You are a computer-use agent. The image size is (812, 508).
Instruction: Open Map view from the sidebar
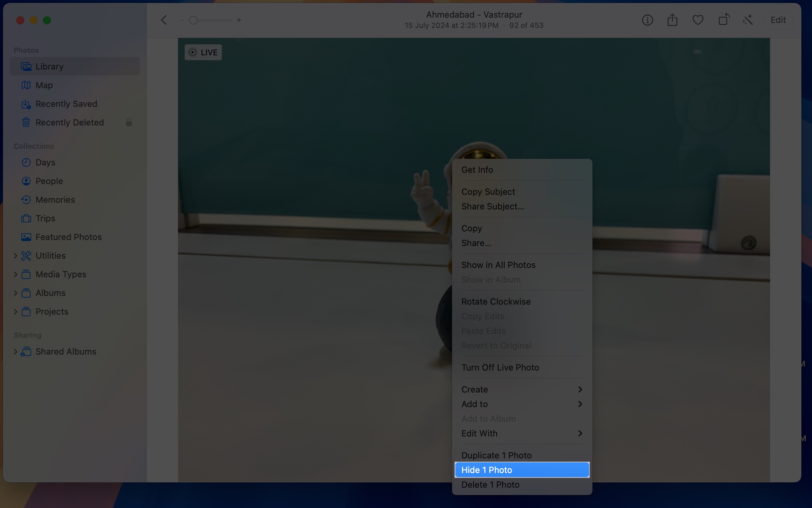pyautogui.click(x=44, y=85)
